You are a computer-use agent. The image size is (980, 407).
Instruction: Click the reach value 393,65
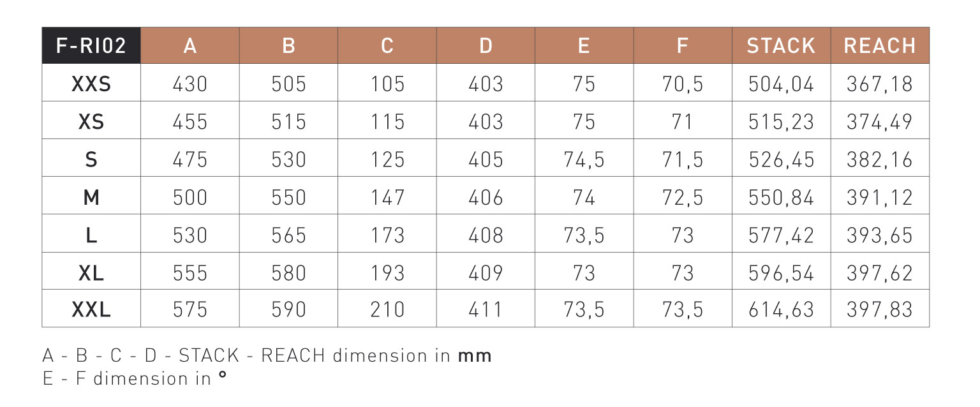[x=880, y=235]
